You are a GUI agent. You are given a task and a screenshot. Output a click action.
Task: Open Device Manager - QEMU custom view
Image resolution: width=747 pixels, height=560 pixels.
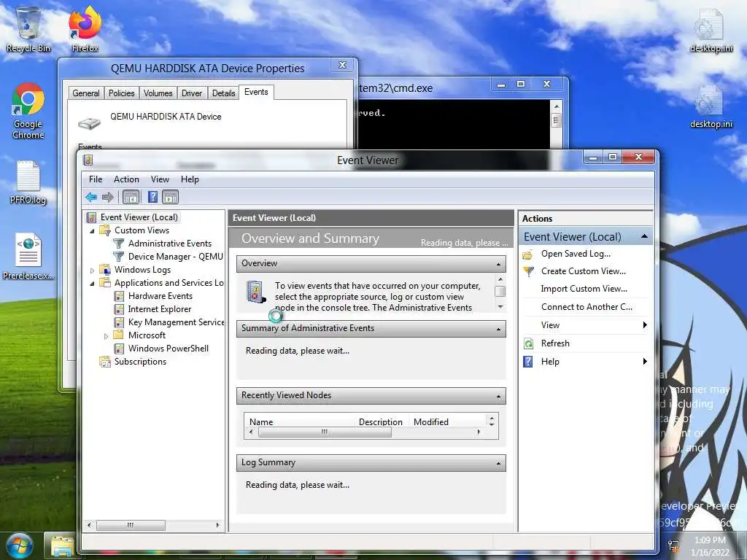click(175, 257)
